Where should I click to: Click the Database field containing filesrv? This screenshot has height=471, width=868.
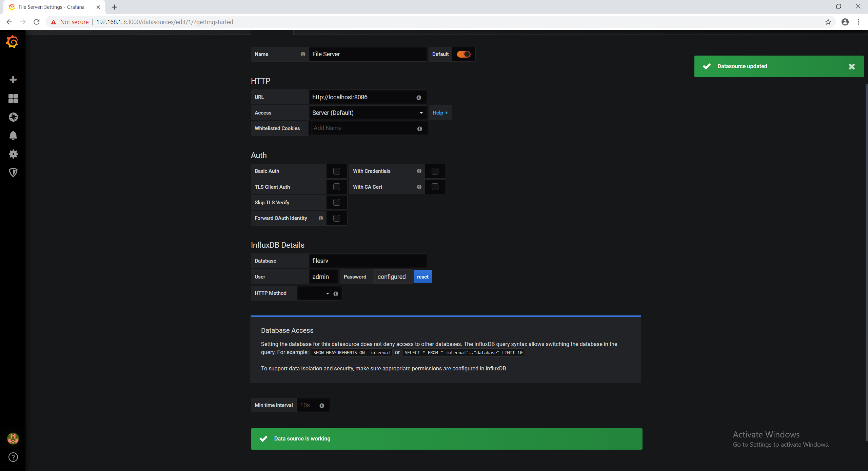click(368, 261)
